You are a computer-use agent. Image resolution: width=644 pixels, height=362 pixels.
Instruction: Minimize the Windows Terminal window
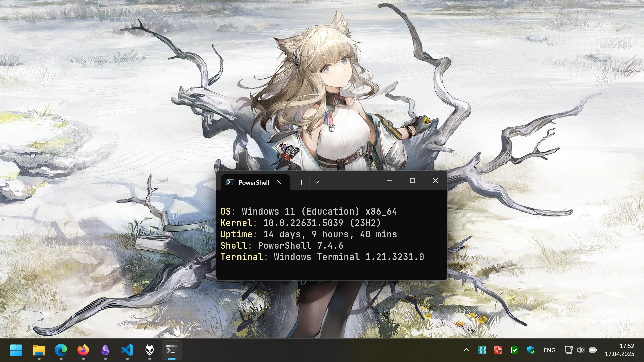pyautogui.click(x=389, y=181)
